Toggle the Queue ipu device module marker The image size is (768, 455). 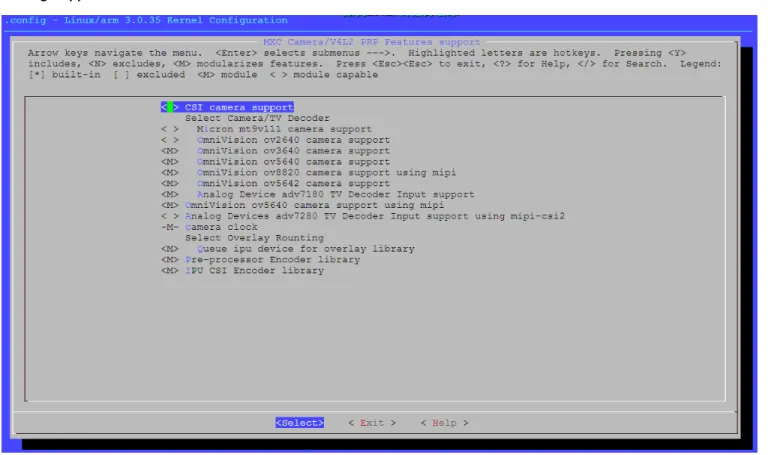click(170, 249)
